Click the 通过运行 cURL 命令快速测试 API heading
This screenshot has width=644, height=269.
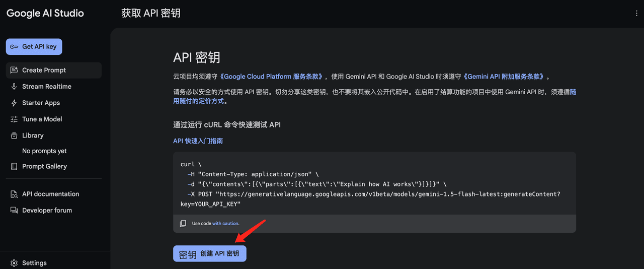tap(227, 124)
